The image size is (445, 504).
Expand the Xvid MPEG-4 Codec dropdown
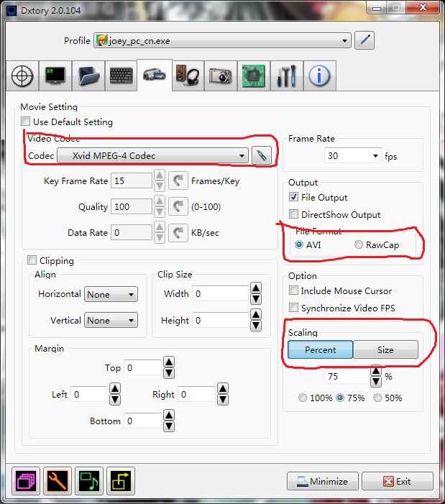pos(152,155)
